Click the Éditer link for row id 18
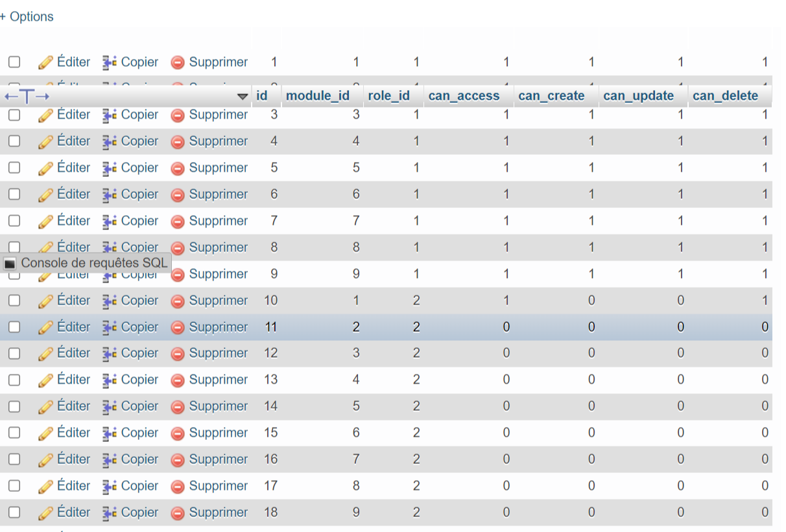 (x=73, y=513)
